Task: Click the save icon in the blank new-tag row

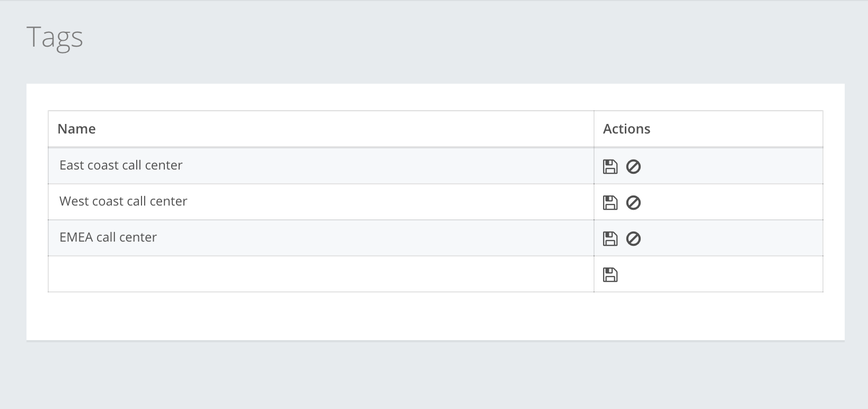Action: coord(610,275)
